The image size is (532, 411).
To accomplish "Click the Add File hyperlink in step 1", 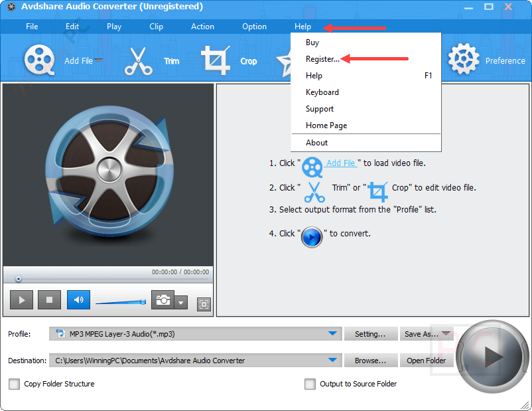I will click(x=341, y=163).
